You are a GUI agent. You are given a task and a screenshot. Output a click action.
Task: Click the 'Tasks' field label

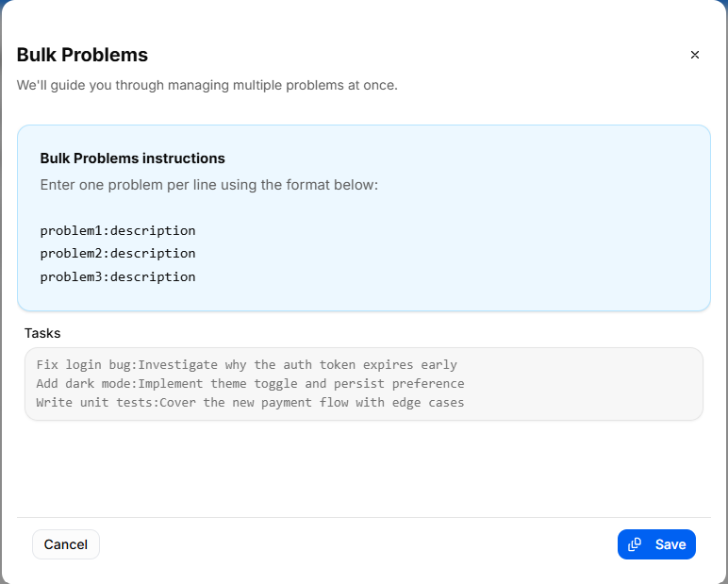(42, 333)
